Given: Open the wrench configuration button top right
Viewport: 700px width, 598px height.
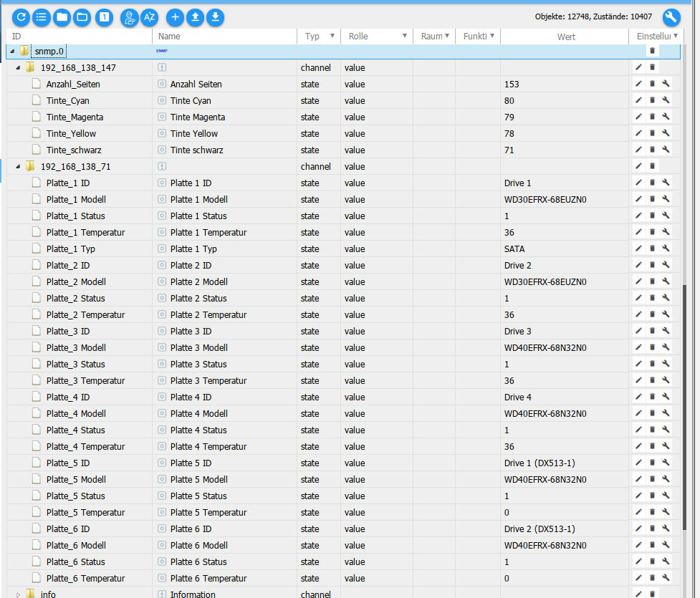Looking at the screenshot, I should click(671, 17).
